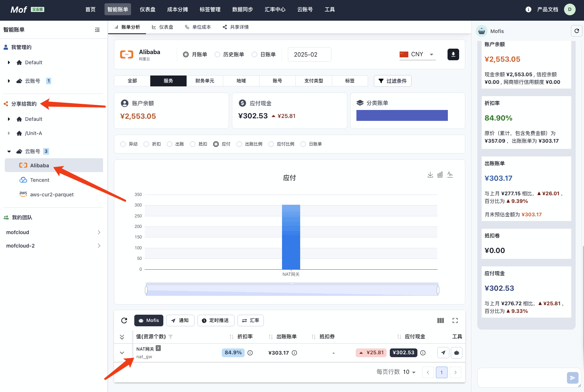The image size is (584, 392).
Task: Select the 抵扣 radio option
Action: 193,144
